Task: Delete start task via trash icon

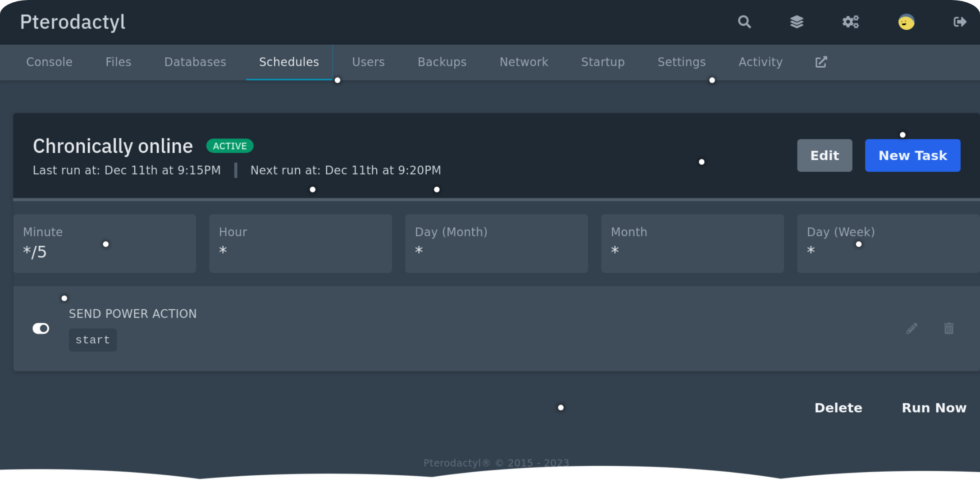Action: click(x=948, y=328)
